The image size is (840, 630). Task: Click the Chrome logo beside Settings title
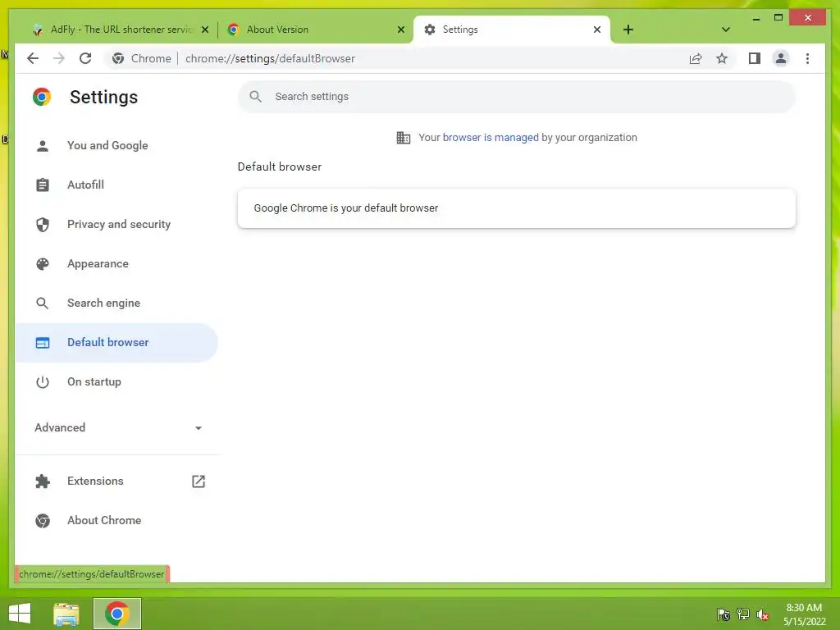[42, 97]
